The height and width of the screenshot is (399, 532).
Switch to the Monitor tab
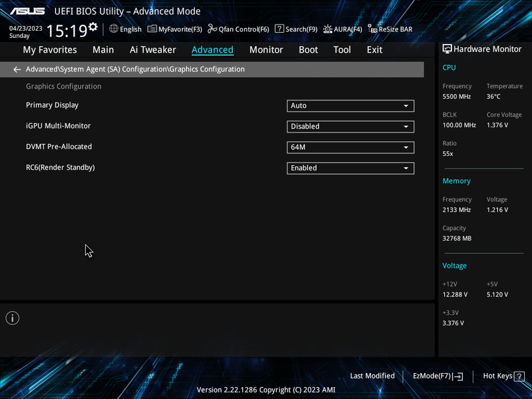[266, 50]
